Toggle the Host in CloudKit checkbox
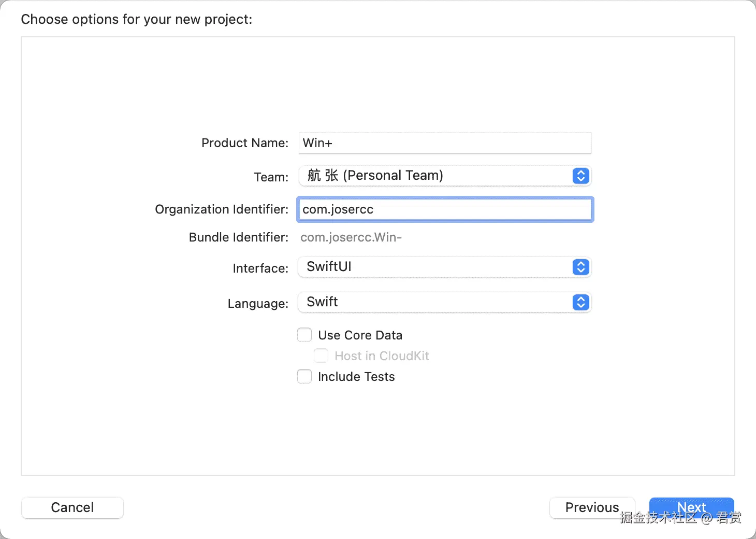 321,356
